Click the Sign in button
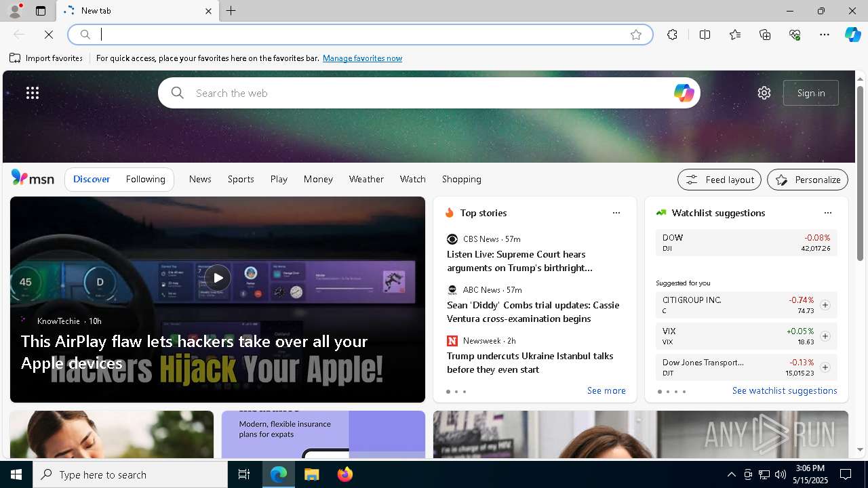 point(811,93)
